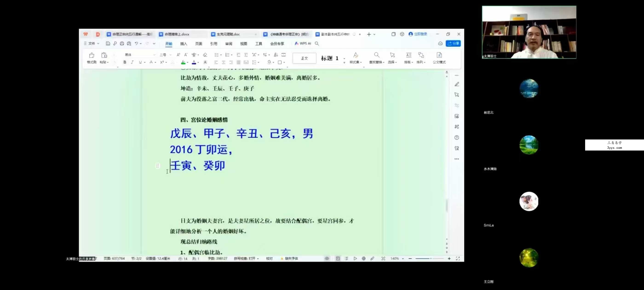The width and height of the screenshot is (644, 290).
Task: Expand the 文件 menu dropdown
Action: click(x=92, y=43)
